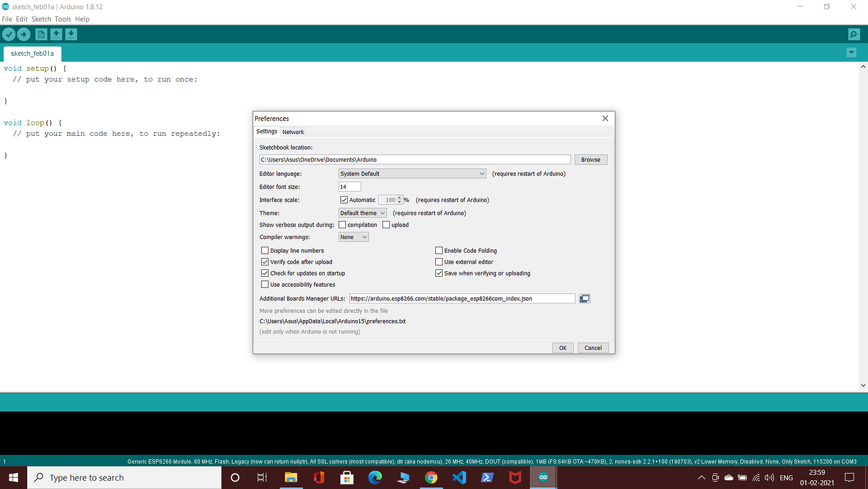Toggle the Automatic interface scale checkbox

pos(344,200)
